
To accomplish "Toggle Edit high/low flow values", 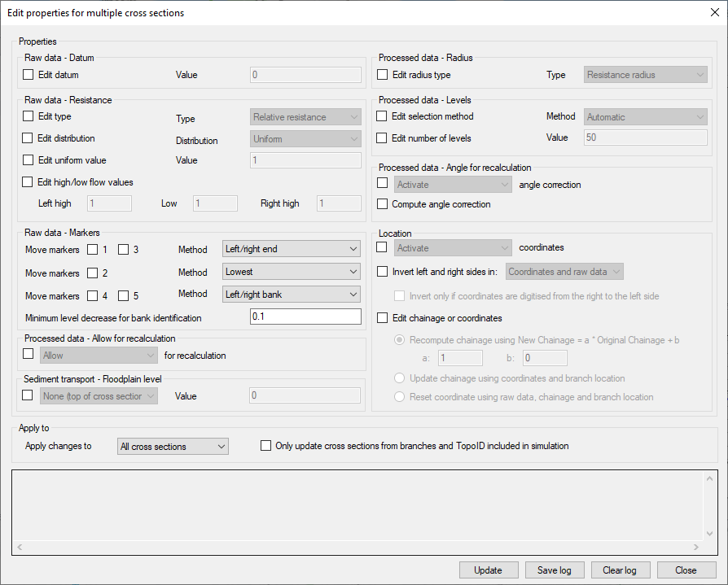I will (28, 182).
